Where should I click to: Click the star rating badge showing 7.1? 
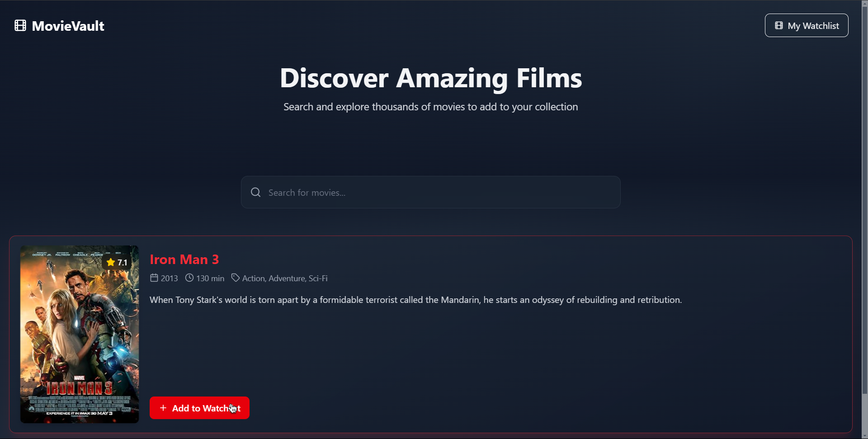(x=117, y=262)
